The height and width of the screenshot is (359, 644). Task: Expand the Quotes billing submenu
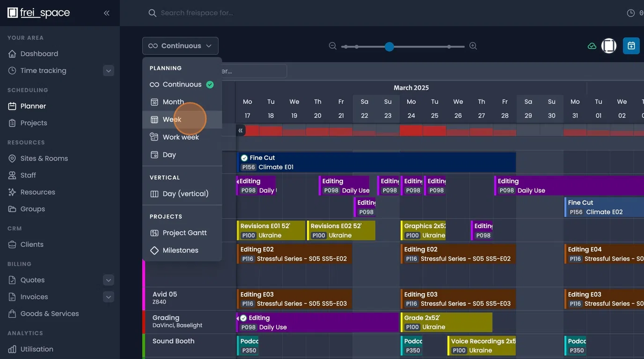coord(108,280)
